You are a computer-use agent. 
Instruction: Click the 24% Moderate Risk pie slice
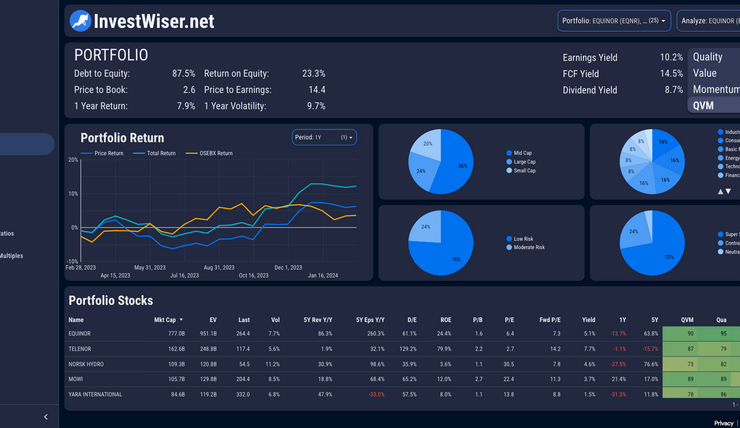[x=426, y=227]
